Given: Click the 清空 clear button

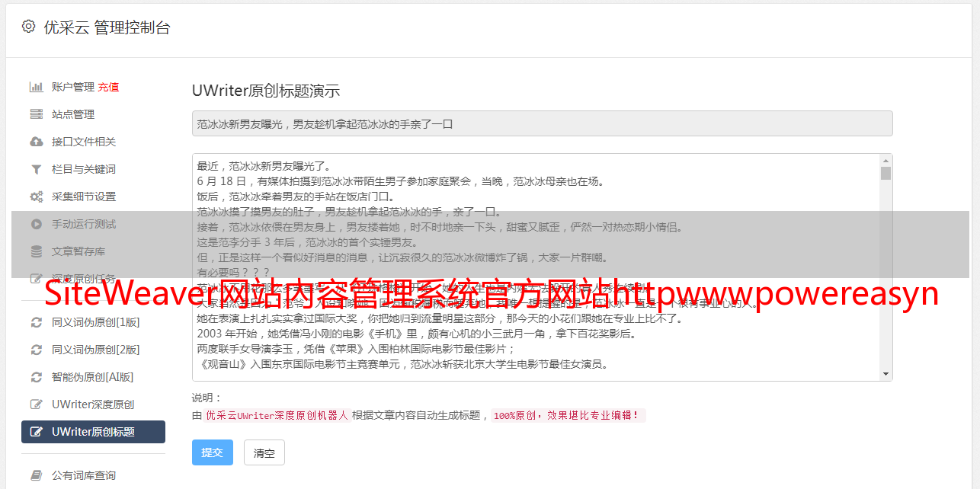Looking at the screenshot, I should point(264,452).
